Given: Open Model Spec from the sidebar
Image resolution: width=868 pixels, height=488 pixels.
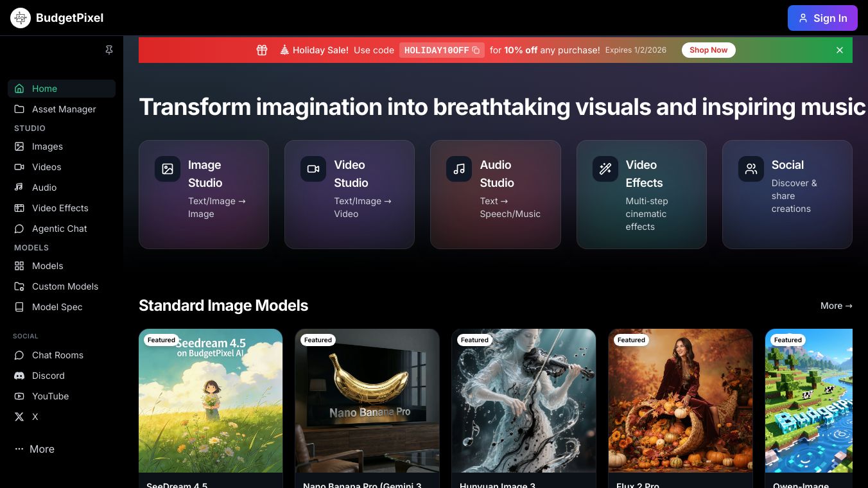Looking at the screenshot, I should (x=62, y=307).
